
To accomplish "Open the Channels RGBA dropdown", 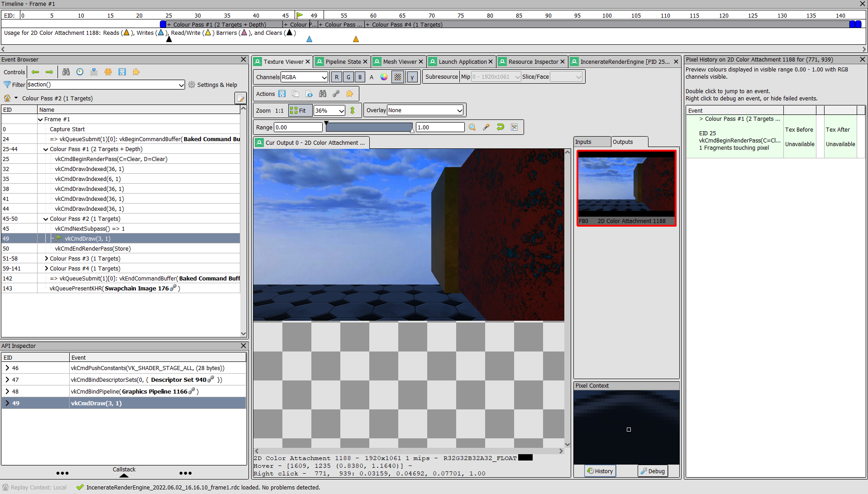I will point(304,77).
